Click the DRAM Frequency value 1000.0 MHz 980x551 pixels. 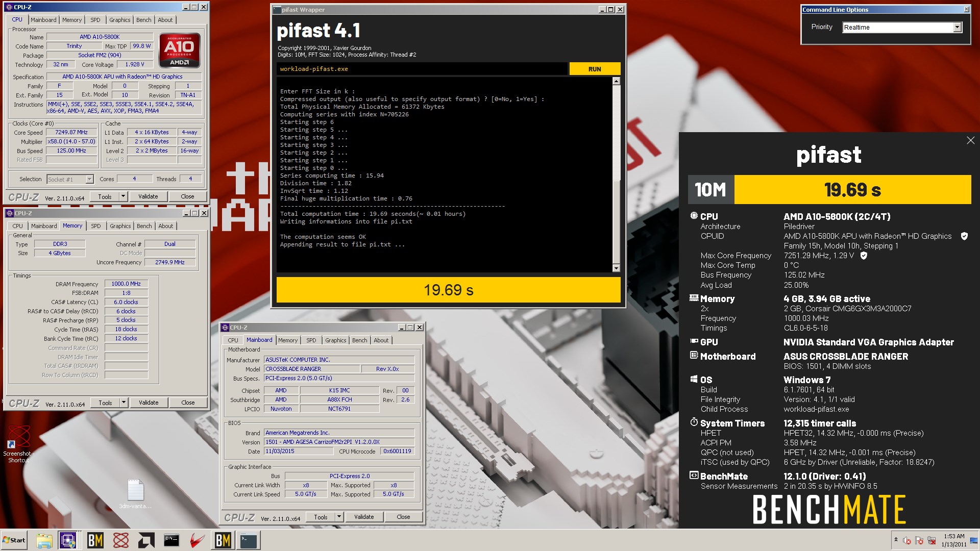point(126,284)
